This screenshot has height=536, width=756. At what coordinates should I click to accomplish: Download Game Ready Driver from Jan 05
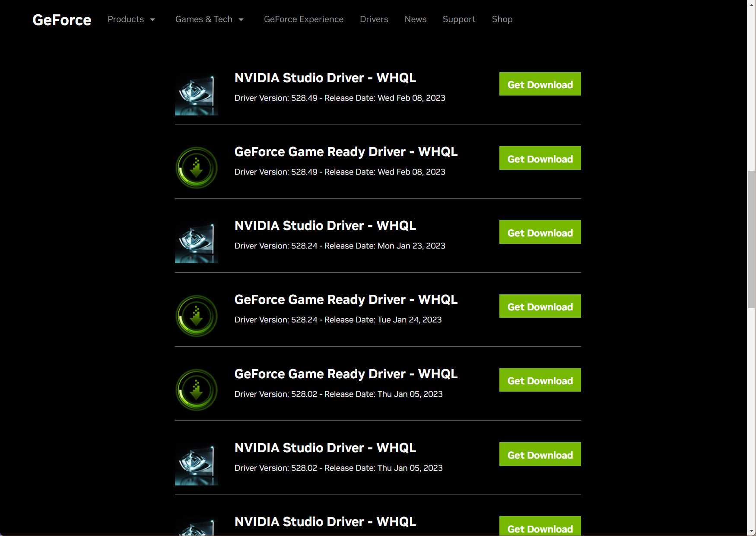click(x=540, y=380)
